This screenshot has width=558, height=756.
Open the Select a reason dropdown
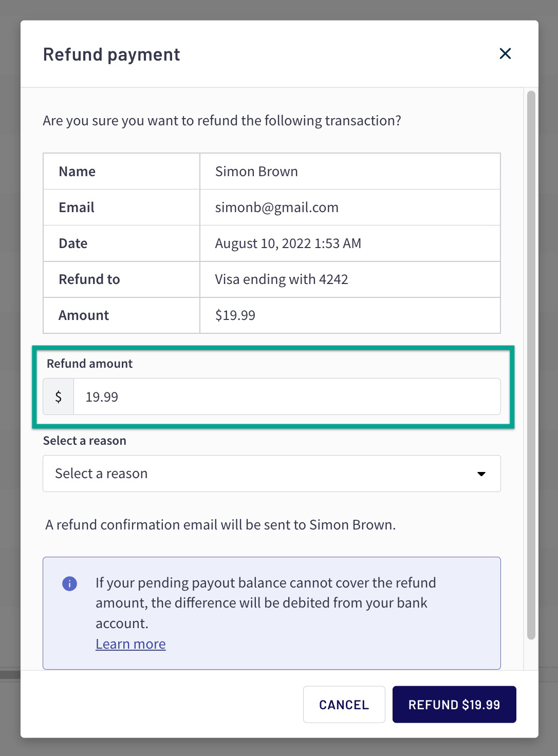pyautogui.click(x=271, y=474)
